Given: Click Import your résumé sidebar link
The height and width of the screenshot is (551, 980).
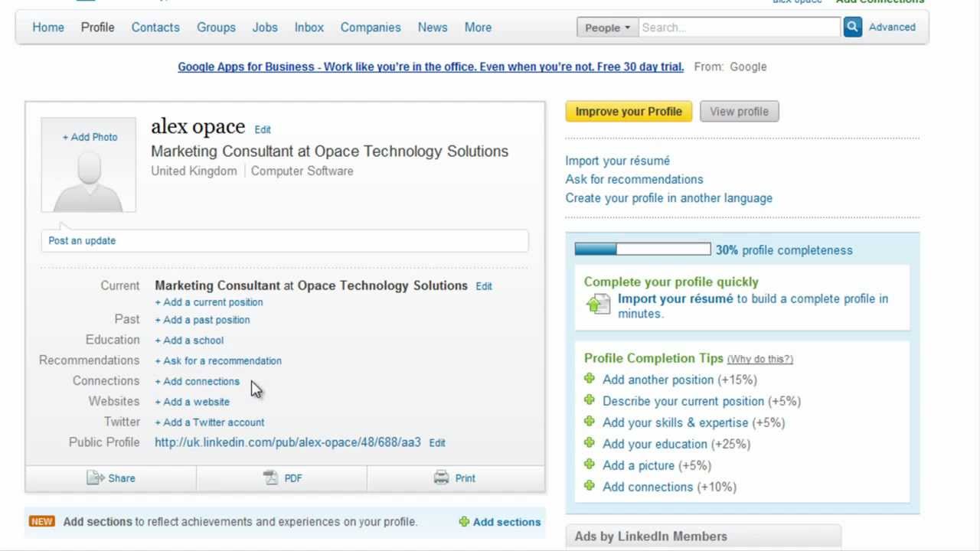Looking at the screenshot, I should tap(618, 161).
